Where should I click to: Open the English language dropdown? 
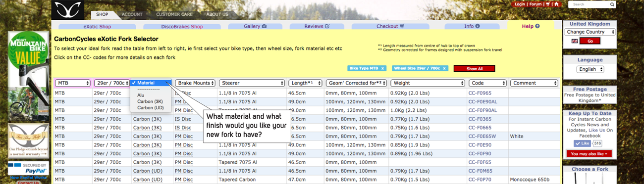coord(590,69)
